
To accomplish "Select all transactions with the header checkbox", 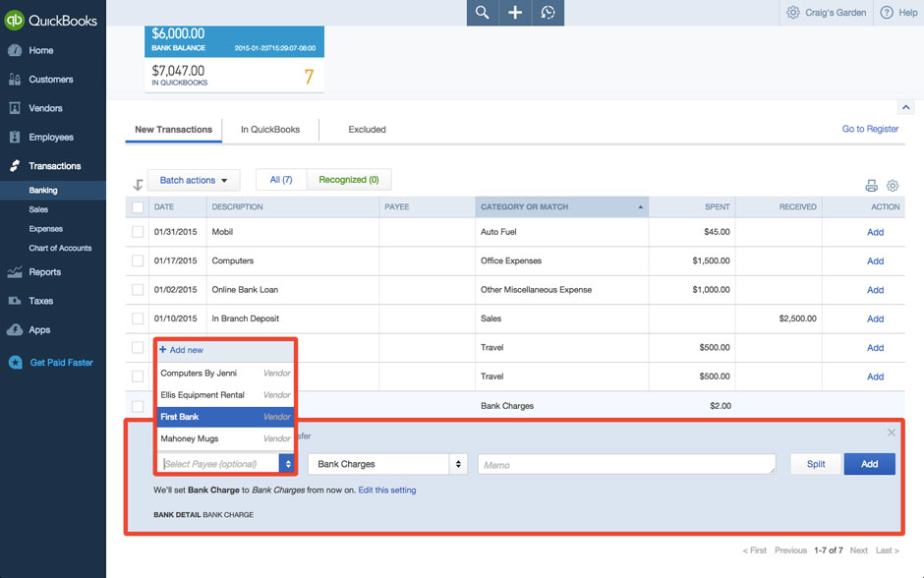I will (x=136, y=206).
